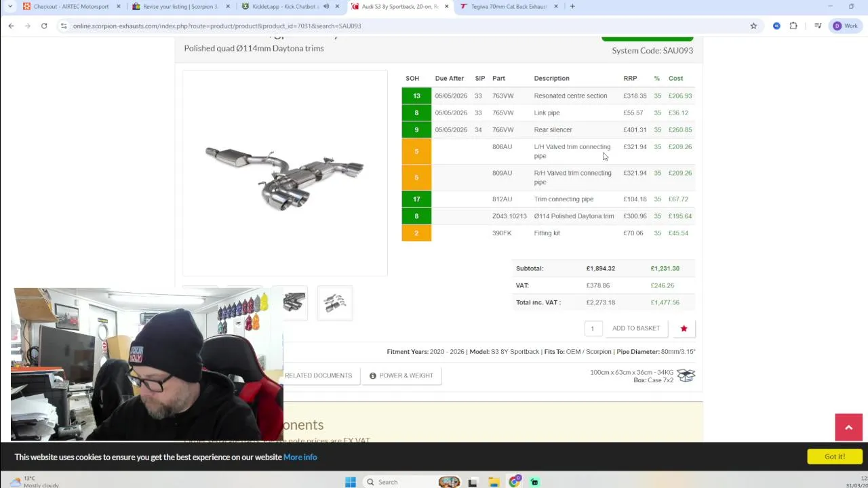Click the address bar URL
The width and height of the screenshot is (868, 488).
coord(217,26)
